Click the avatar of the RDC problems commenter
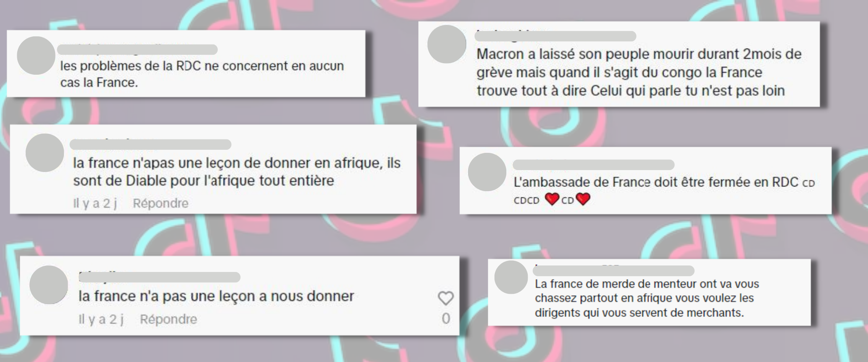868x362 pixels. coord(36,56)
